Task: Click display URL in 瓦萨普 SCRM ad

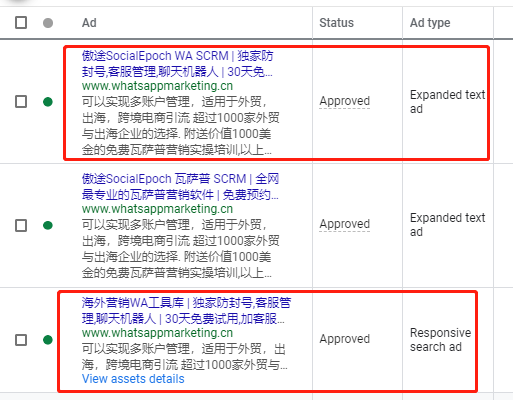Action: (157, 209)
